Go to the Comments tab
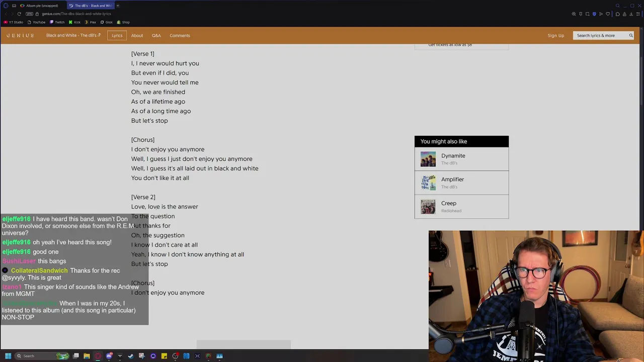644x362 pixels. 180,35
